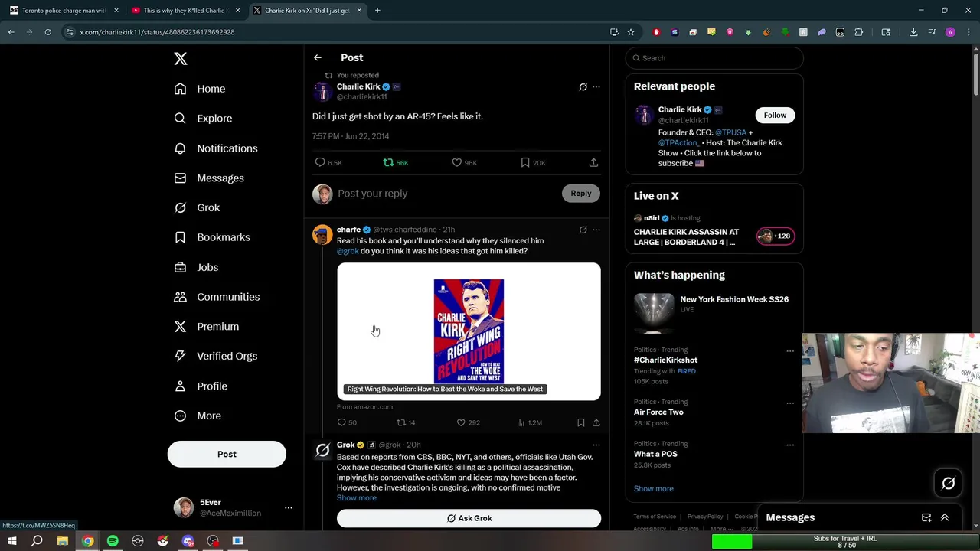The height and width of the screenshot is (551, 980).
Task: Open Chrome from the taskbar
Action: point(88,541)
